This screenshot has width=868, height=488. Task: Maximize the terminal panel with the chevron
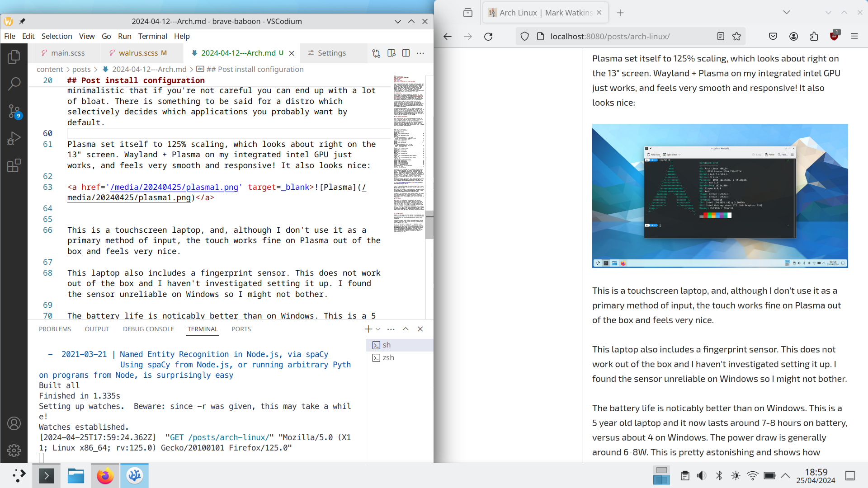coord(406,329)
